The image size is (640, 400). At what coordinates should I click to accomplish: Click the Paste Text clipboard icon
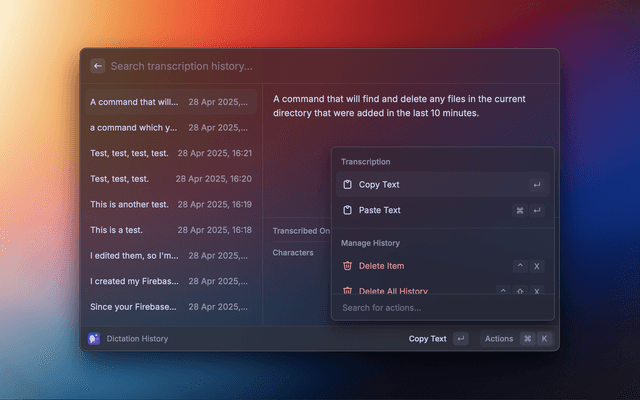point(348,210)
